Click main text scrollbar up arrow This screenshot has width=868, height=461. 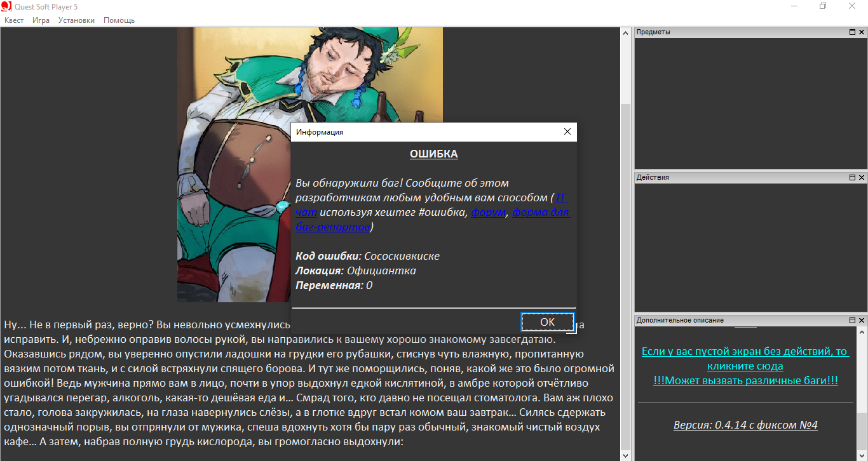(625, 33)
